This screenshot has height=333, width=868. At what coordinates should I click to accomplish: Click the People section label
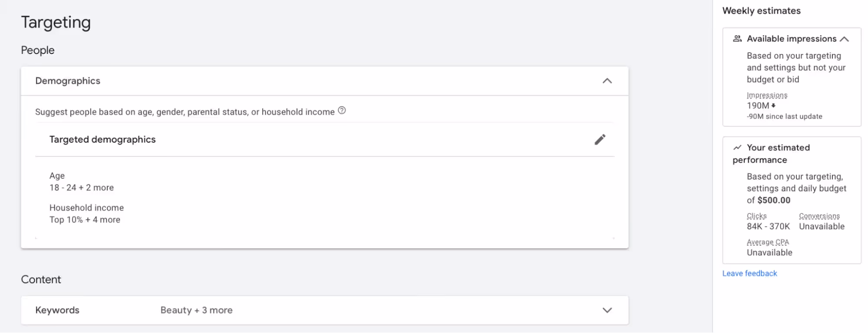pos(37,50)
